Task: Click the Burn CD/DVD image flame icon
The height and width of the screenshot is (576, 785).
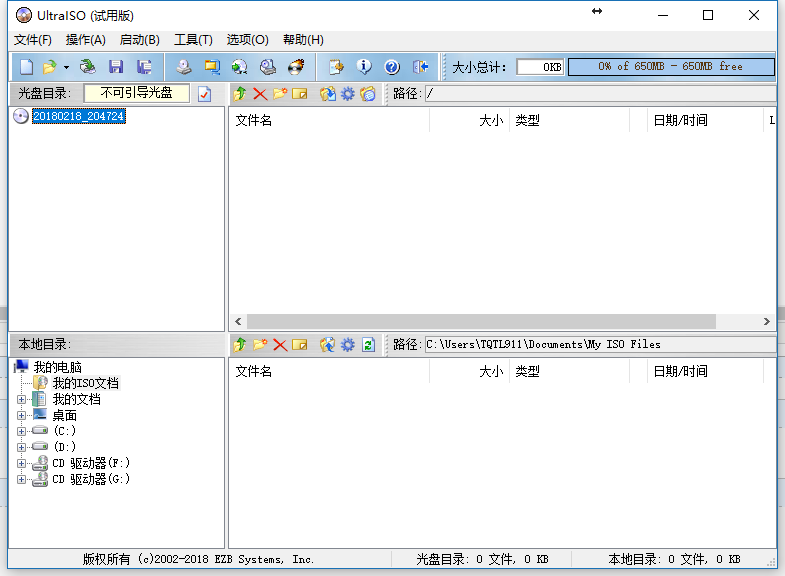Action: (x=296, y=67)
